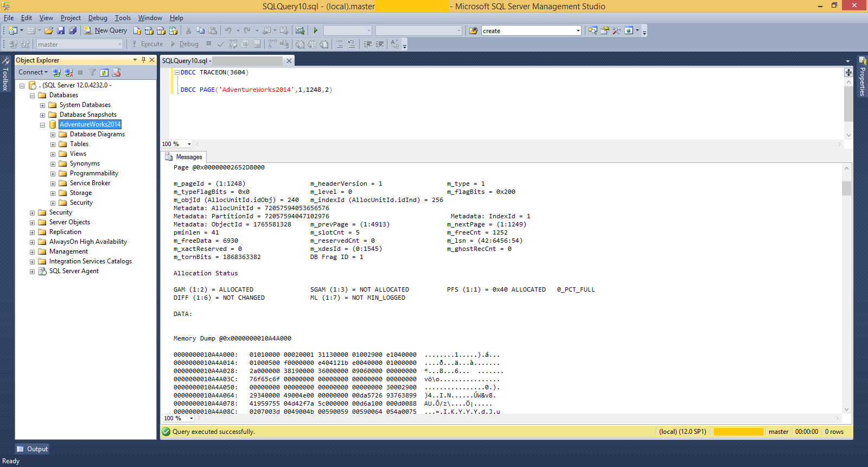Click the Connect Object Explorer icon

pyautogui.click(x=56, y=72)
